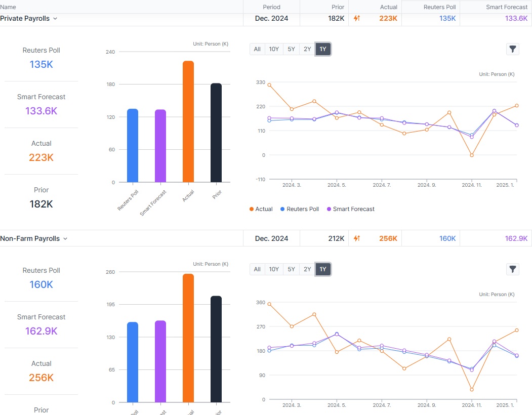532x415 pixels.
Task: Click the purple Smart Forecast bar in Non-Farm Payrolls
Action: [x=160, y=361]
